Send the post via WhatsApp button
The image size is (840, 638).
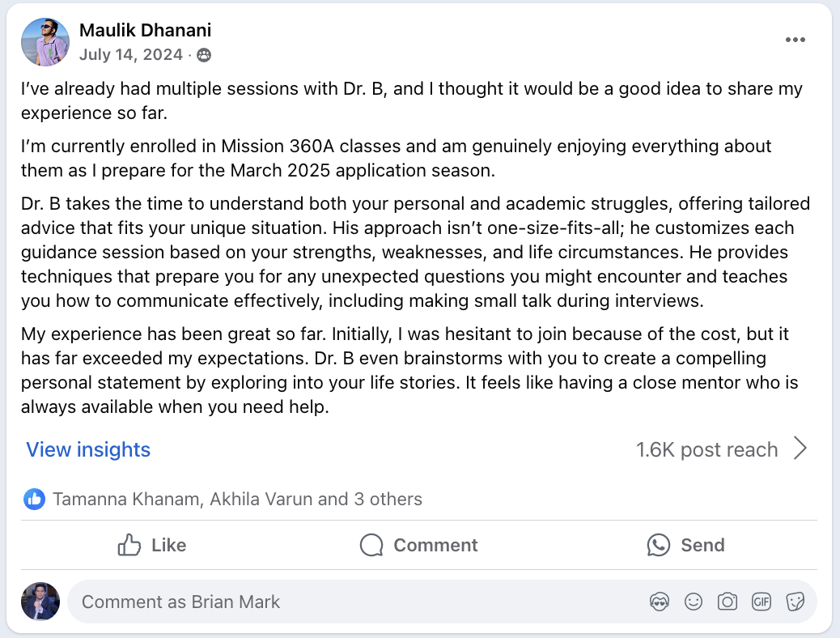[x=685, y=545]
